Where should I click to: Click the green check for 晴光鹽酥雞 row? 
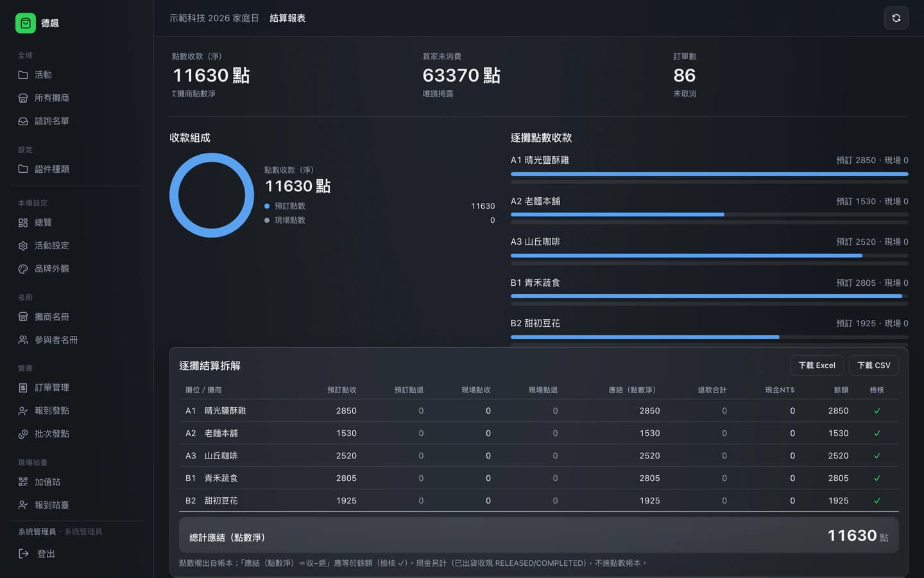[x=877, y=411]
